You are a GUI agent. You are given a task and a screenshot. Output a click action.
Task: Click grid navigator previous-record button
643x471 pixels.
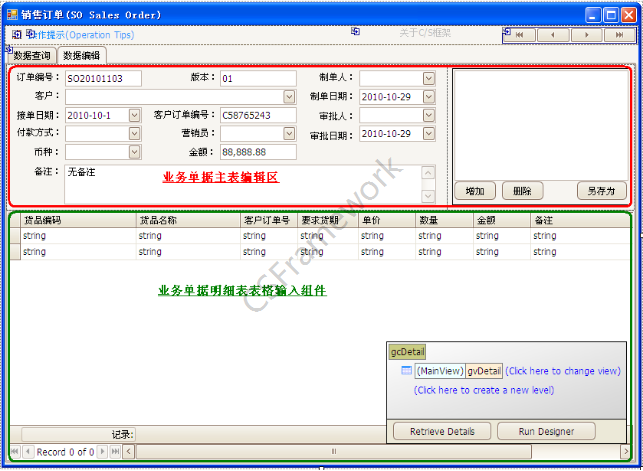coord(27,452)
